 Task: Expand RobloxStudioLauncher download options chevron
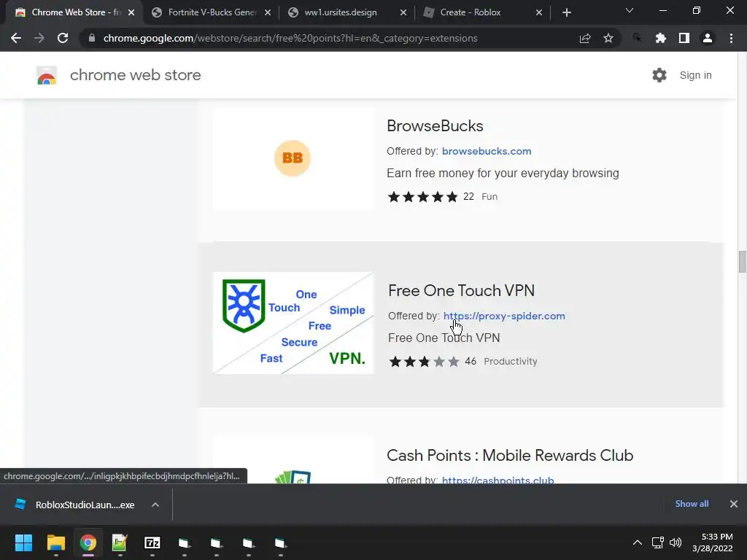pyautogui.click(x=155, y=505)
